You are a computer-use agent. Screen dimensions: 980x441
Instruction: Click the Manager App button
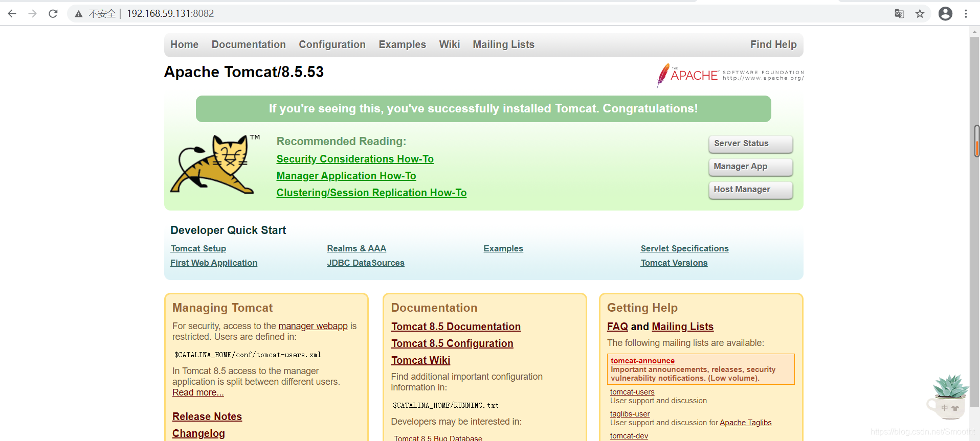click(x=750, y=167)
